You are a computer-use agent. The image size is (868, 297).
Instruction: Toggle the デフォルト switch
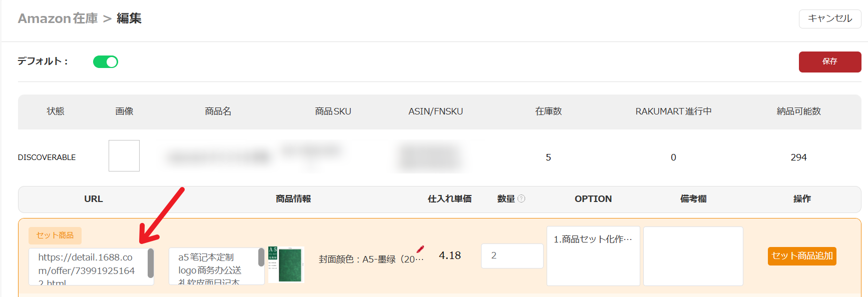pos(106,61)
